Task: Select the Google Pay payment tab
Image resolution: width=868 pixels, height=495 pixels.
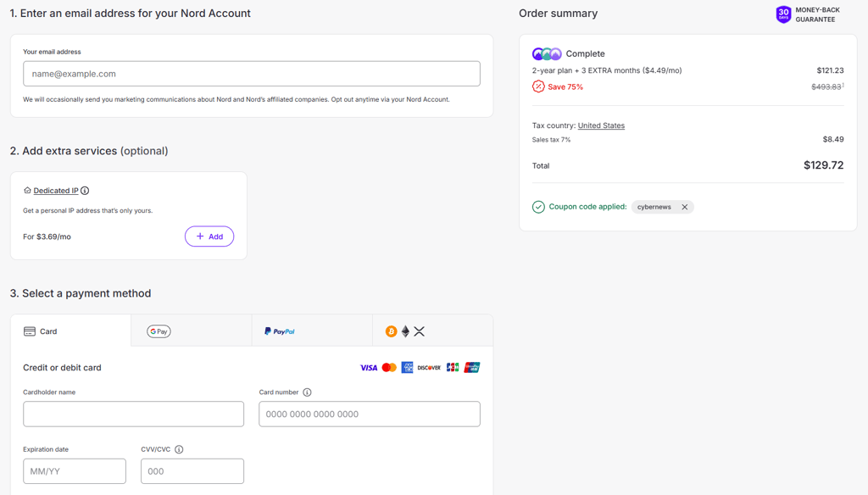Action: click(x=192, y=331)
